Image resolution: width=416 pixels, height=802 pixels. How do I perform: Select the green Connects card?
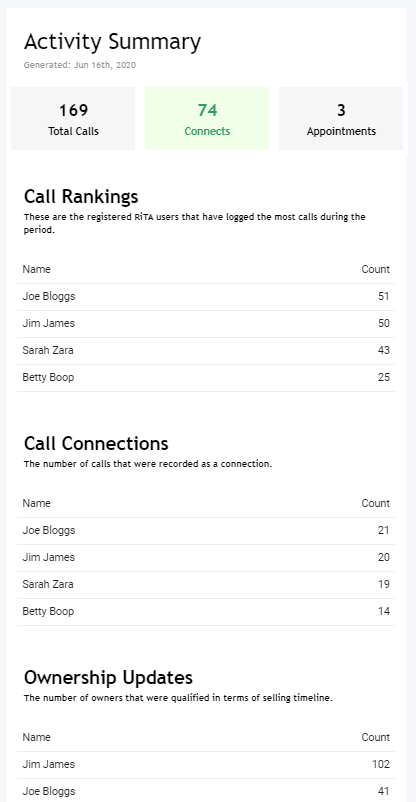point(207,119)
